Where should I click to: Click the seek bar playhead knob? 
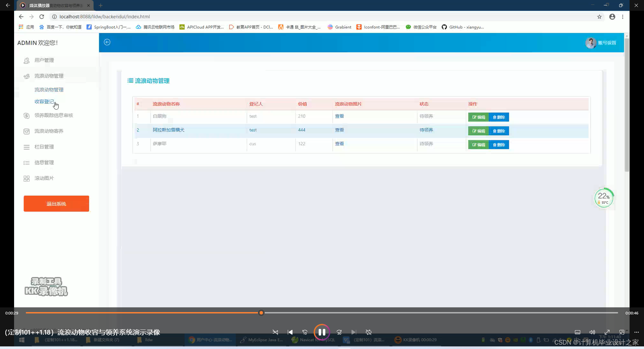[x=261, y=313]
